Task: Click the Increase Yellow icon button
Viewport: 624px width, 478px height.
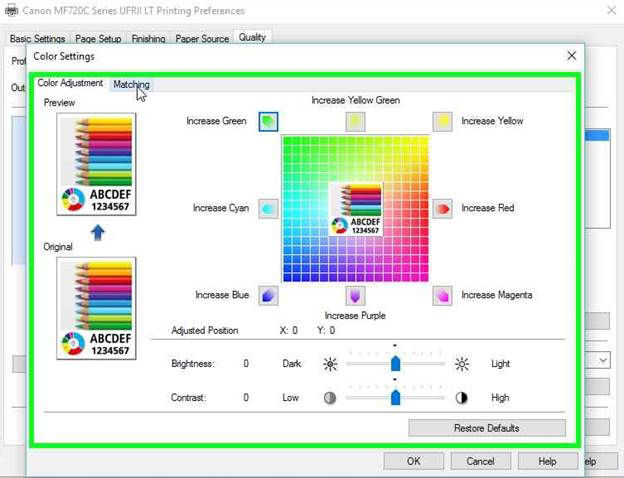Action: (x=443, y=121)
